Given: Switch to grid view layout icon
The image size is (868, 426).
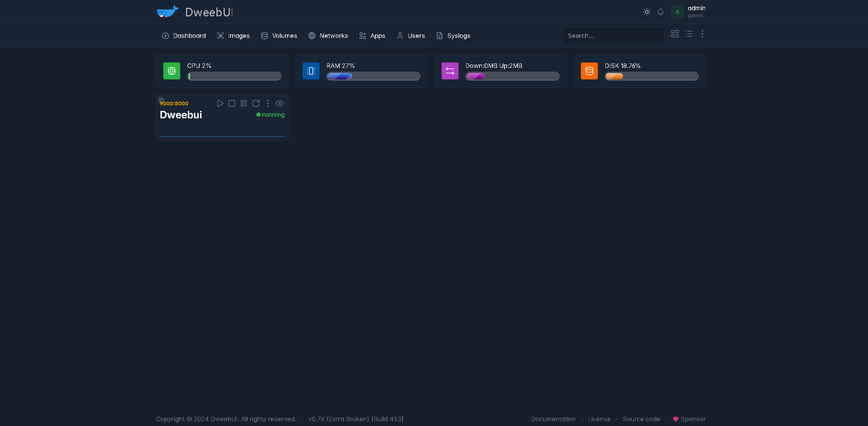Looking at the screenshot, I should pos(675,34).
